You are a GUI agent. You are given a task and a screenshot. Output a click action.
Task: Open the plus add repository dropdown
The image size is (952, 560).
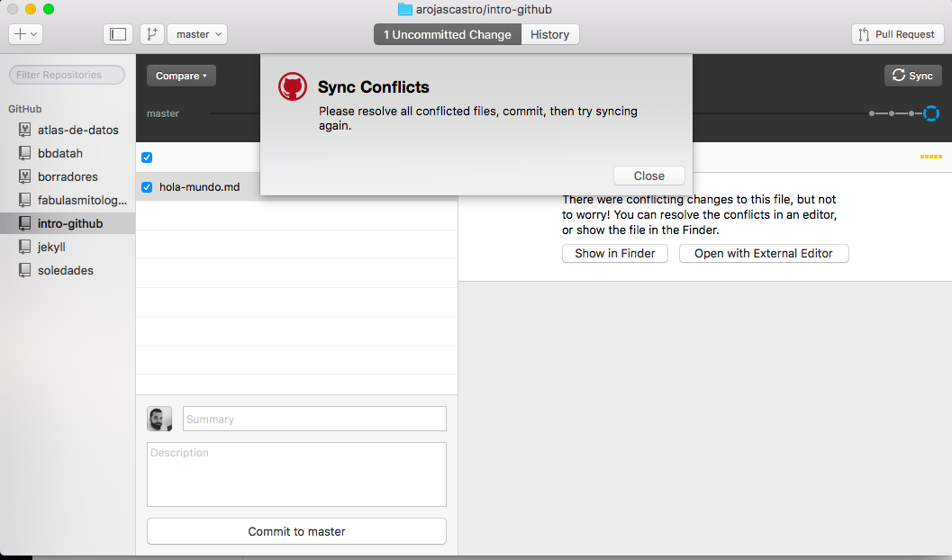[x=25, y=34]
